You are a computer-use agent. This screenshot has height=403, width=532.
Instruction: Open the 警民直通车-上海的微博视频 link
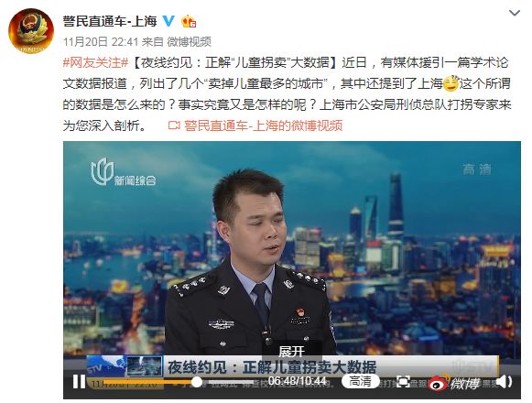tap(264, 125)
